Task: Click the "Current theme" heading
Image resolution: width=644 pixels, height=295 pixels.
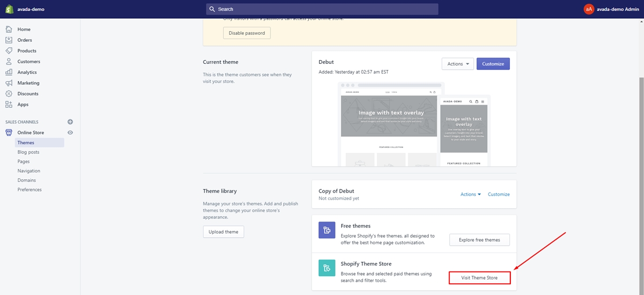Action: click(221, 62)
